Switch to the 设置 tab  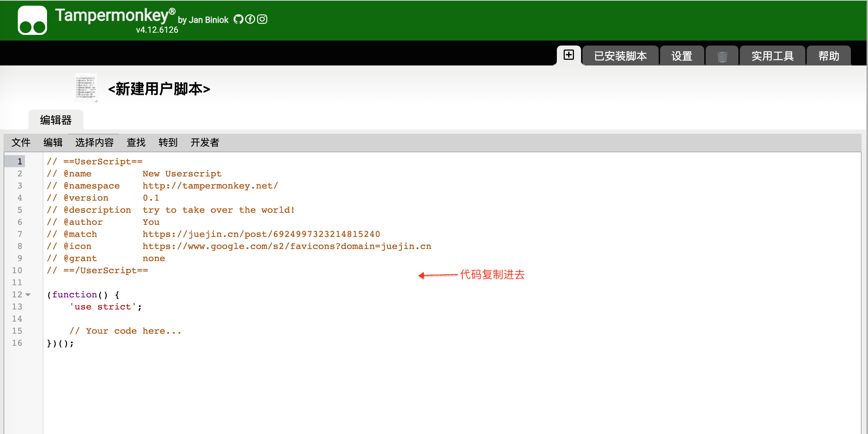click(681, 56)
